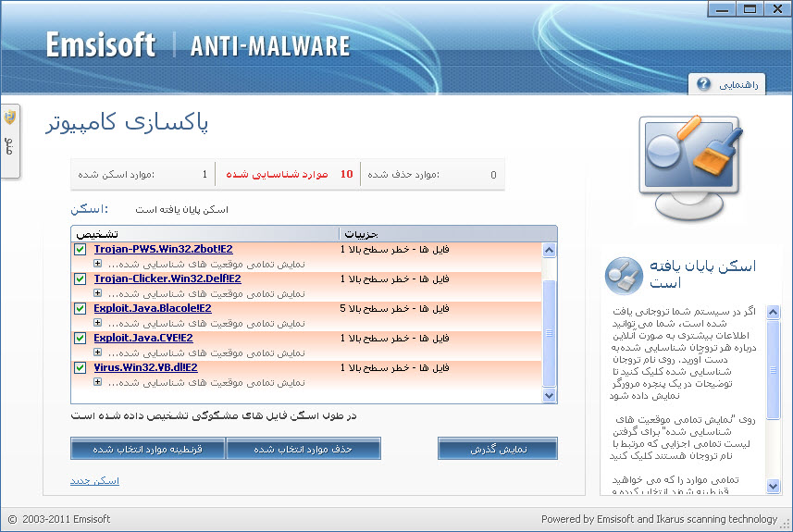Start a new scan with اسکن جدید link

[94, 480]
